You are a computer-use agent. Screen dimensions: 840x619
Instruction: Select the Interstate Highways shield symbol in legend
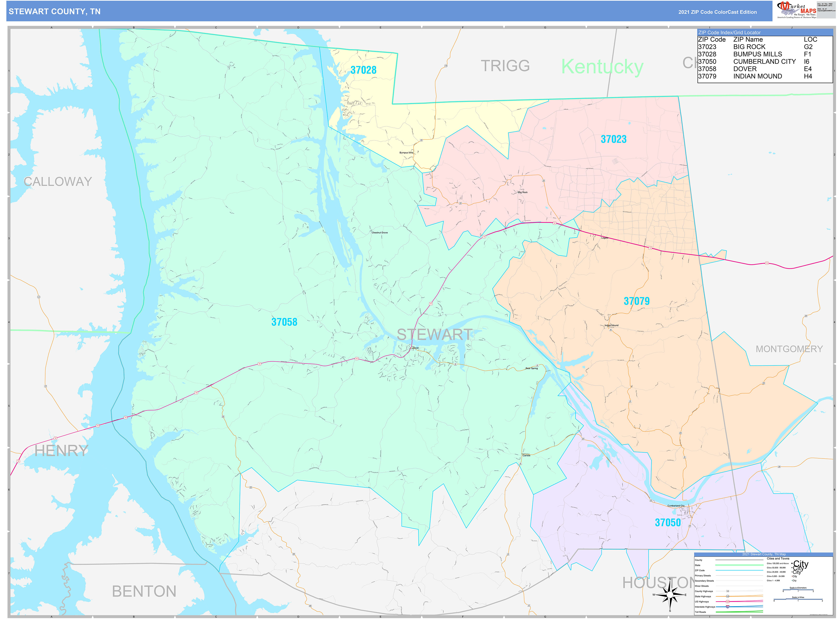728,607
